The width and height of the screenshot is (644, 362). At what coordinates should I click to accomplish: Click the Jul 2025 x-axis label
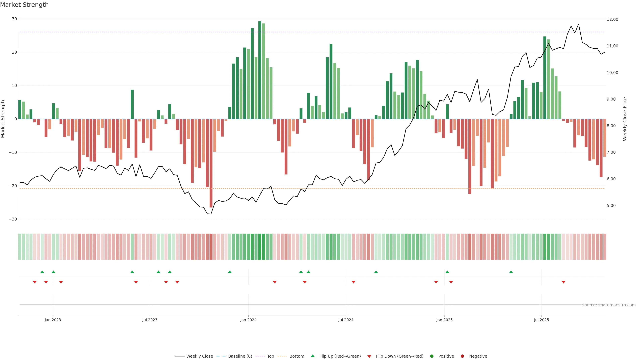point(541,320)
